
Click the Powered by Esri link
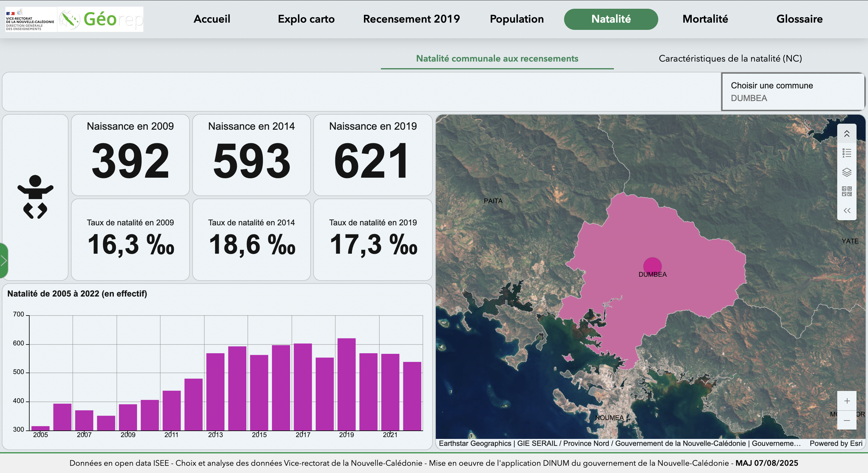[x=836, y=443]
